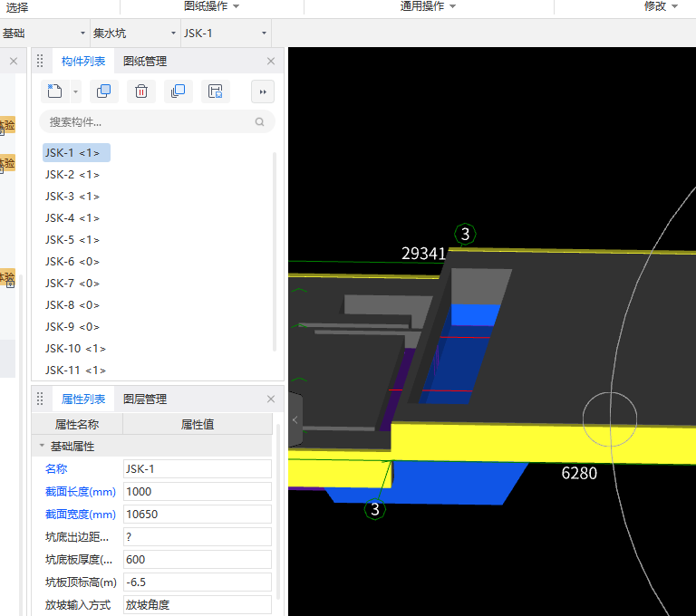Select JSK-3 <1> in component list
The height and width of the screenshot is (616, 696).
pos(72,197)
